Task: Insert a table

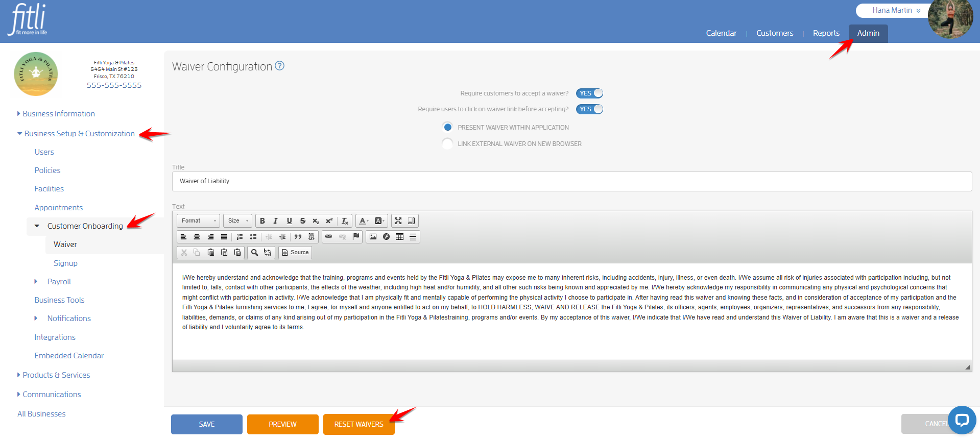Action: tap(399, 237)
